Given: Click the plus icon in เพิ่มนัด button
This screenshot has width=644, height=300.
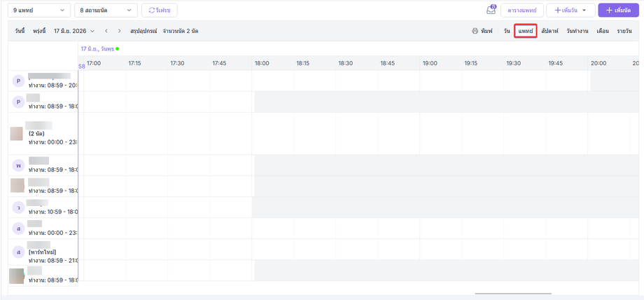Looking at the screenshot, I should [x=609, y=11].
